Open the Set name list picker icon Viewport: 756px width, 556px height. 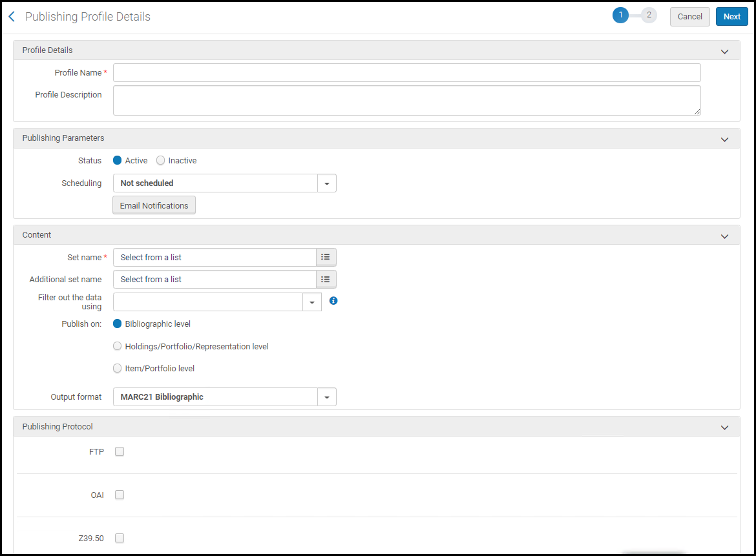[326, 257]
